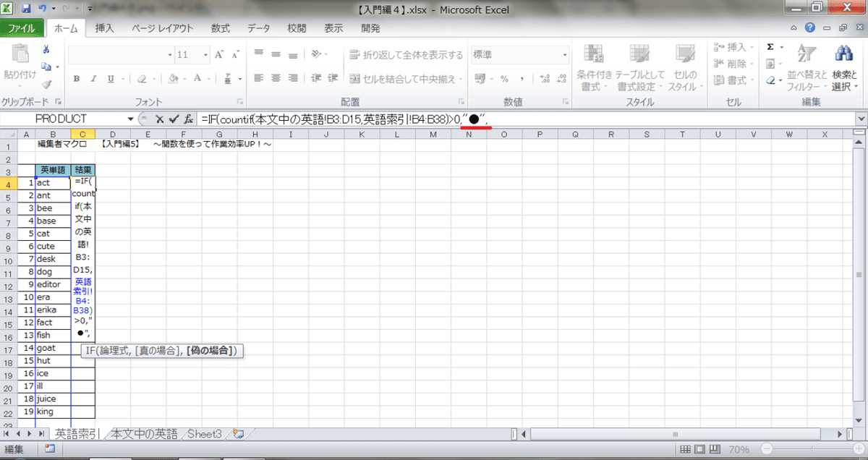Switch to the Data (データ) tab

click(x=259, y=28)
